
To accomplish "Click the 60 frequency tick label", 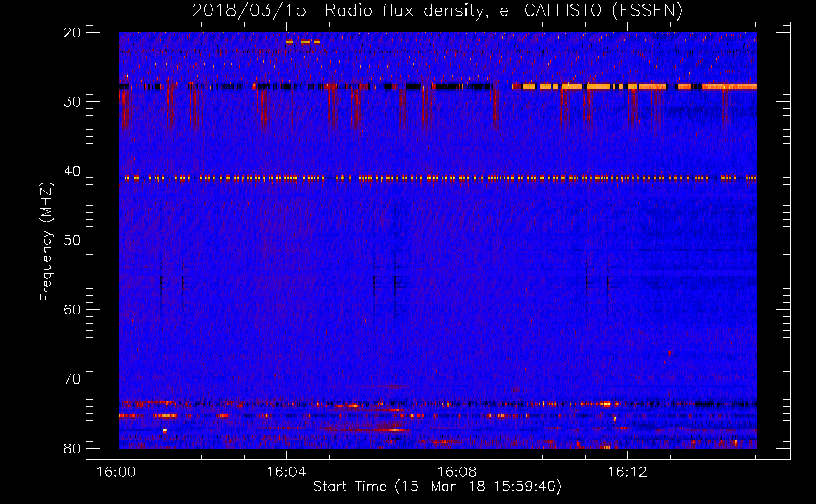I will pyautogui.click(x=72, y=309).
